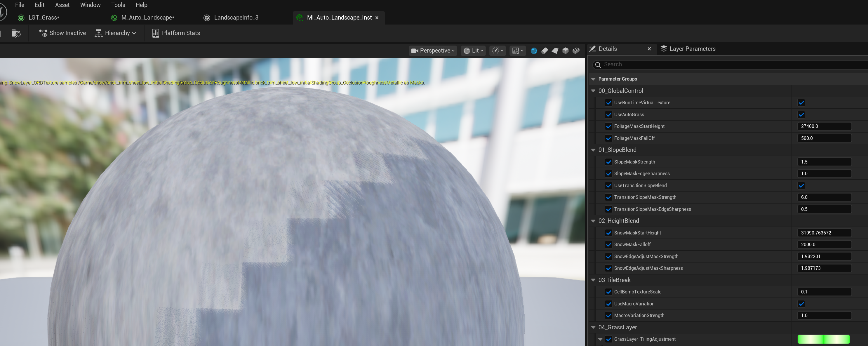This screenshot has width=868, height=346.
Task: Close the MI_Auto_Landscape_Inst tab
Action: 377,18
